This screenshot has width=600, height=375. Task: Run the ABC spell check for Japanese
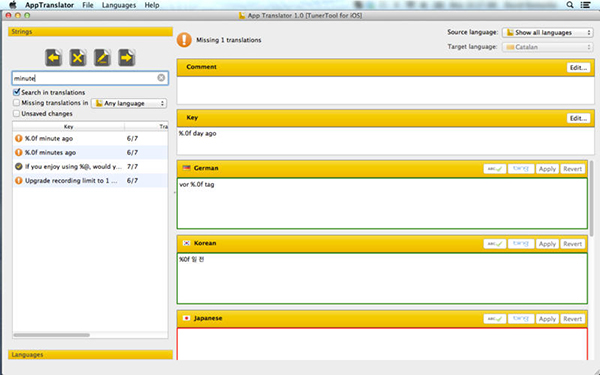coord(495,319)
